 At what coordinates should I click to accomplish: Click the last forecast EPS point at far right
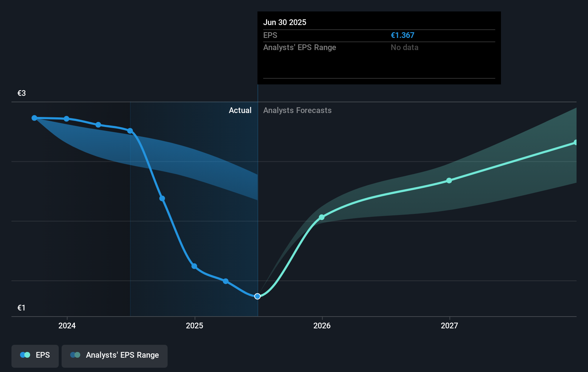[x=575, y=142]
